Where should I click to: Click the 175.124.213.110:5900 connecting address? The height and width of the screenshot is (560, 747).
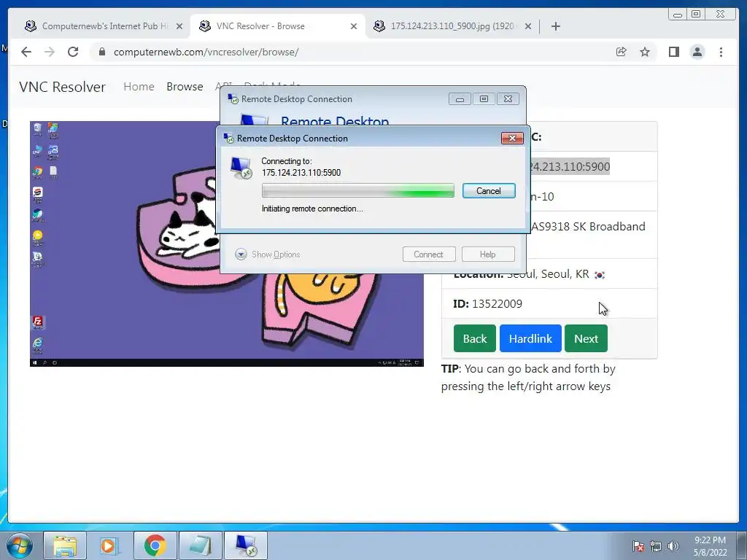(301, 173)
